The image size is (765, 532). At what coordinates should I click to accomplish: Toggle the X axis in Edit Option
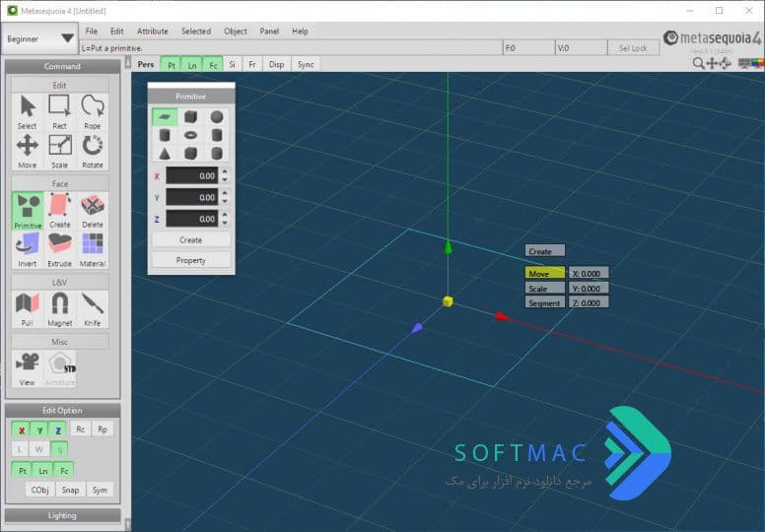[x=22, y=431]
